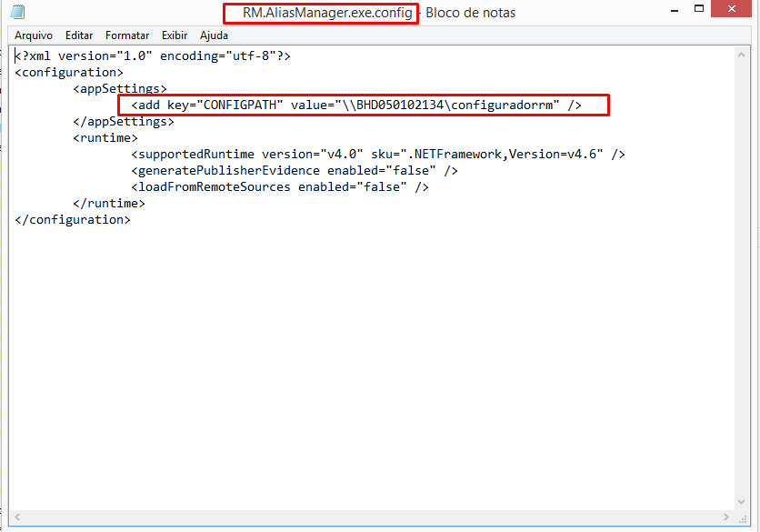
Task: Click the vertical scrollbar track
Action: [x=741, y=278]
